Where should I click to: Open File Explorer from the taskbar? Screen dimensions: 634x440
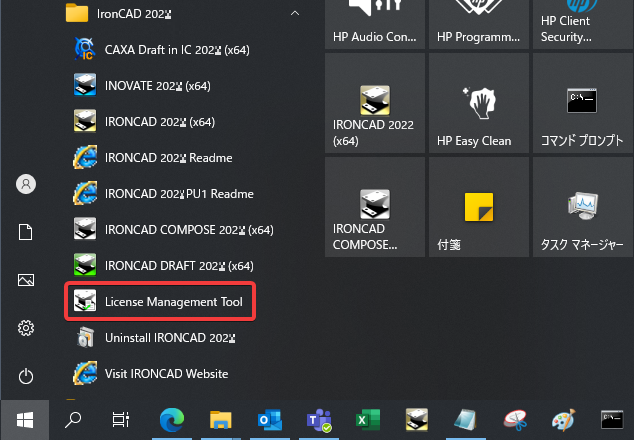click(x=221, y=420)
